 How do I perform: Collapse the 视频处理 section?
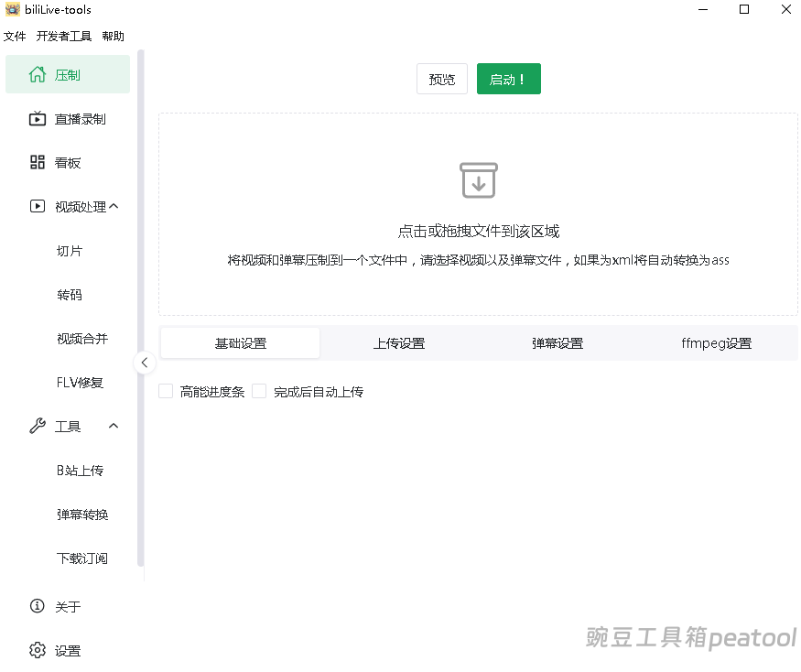click(114, 206)
